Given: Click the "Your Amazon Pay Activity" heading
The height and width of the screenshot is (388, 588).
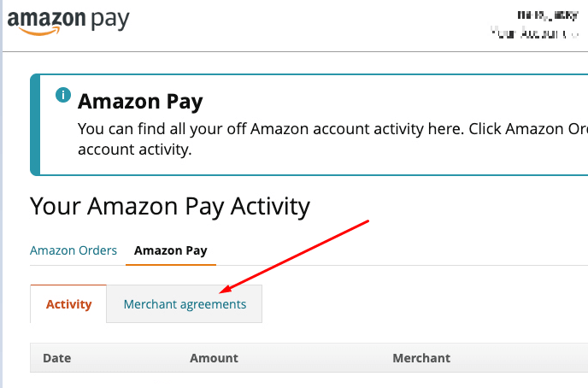Looking at the screenshot, I should 170,206.
